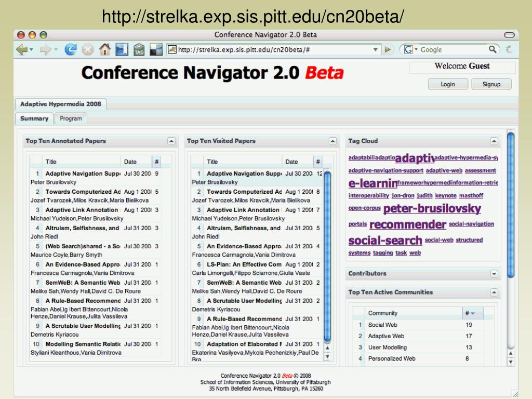Open the peter-brusilovsky tag
The width and height of the screenshot is (532, 399).
click(x=432, y=208)
